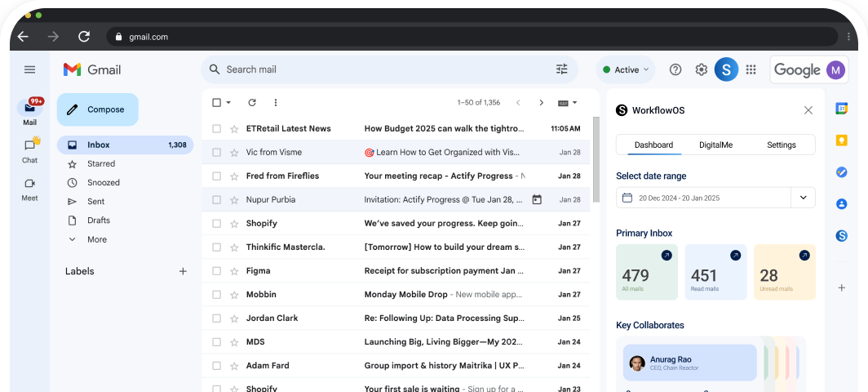The width and height of the screenshot is (868, 392).
Task: Click the email list vertical scrollbar
Action: (x=596, y=160)
